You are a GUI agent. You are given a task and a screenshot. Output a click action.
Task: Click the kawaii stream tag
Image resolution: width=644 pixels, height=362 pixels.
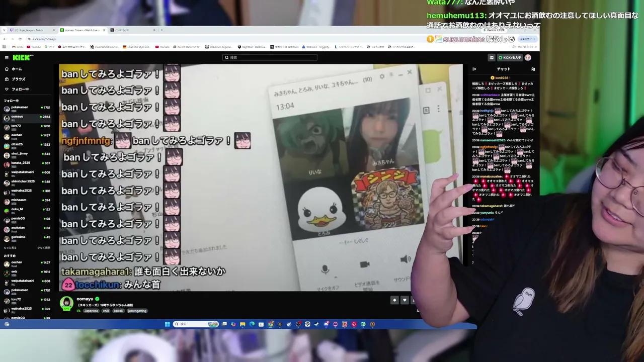tap(118, 311)
